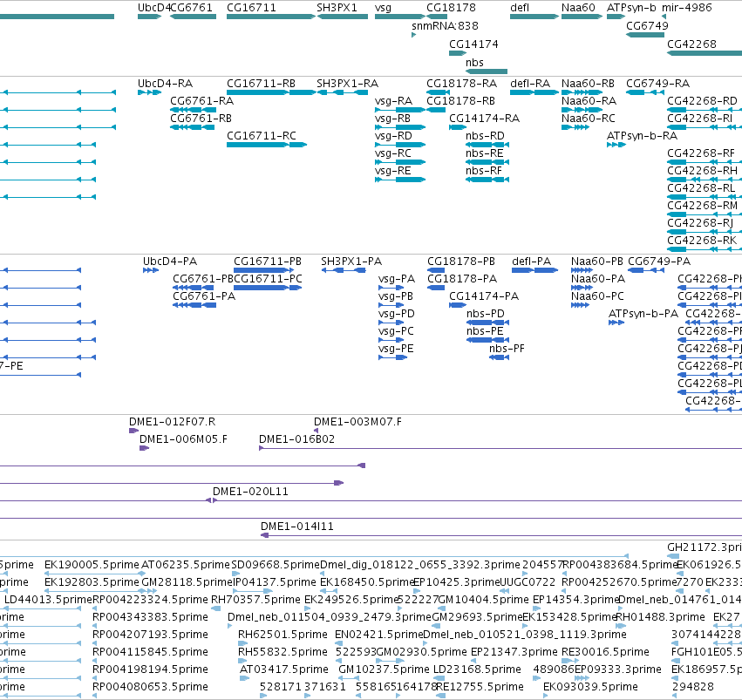The height and width of the screenshot is (700, 742).
Task: Click the CG42268-RH transcript label
Action: click(x=702, y=171)
